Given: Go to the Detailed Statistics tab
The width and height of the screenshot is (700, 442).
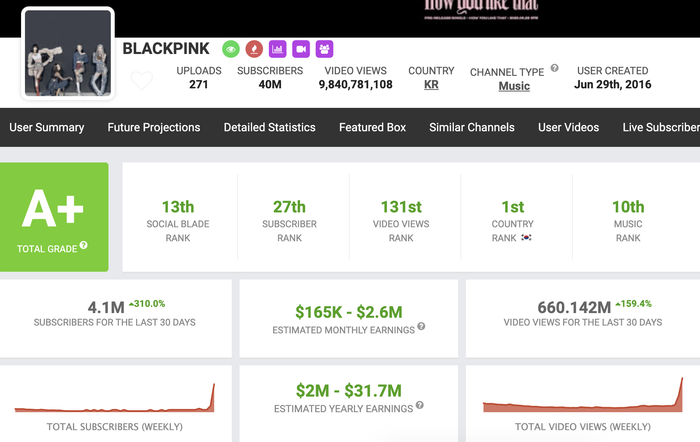Looking at the screenshot, I should tap(269, 127).
